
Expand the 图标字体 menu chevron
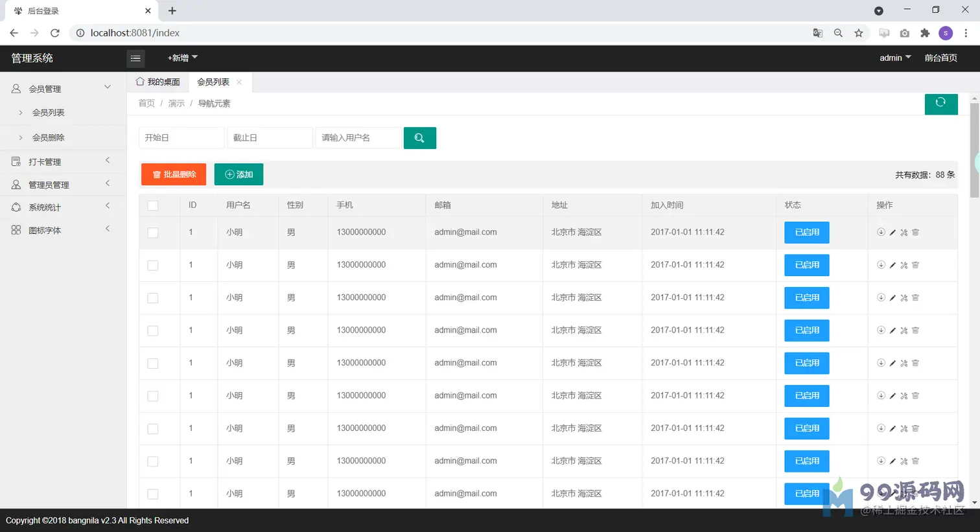[108, 229]
